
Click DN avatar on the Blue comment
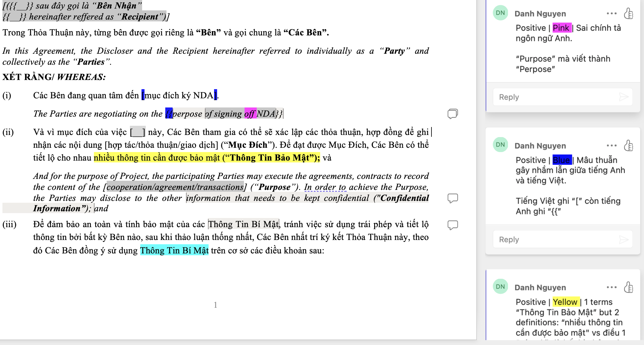coord(500,145)
